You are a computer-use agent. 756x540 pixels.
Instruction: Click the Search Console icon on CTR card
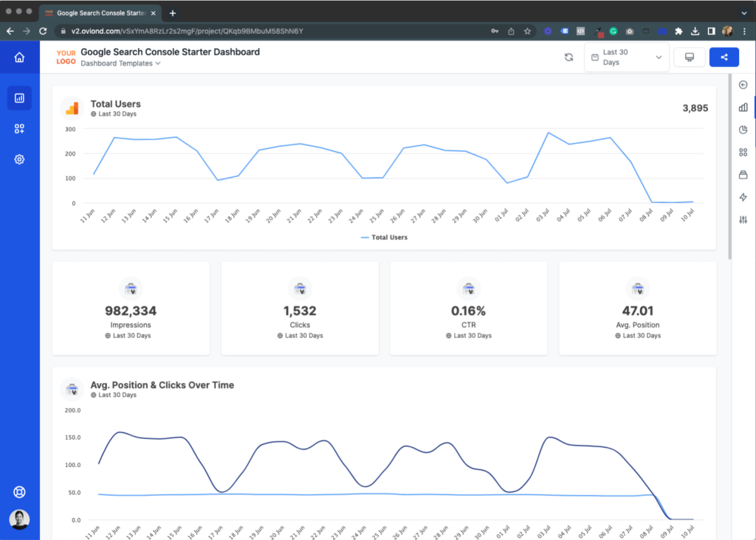tap(469, 289)
